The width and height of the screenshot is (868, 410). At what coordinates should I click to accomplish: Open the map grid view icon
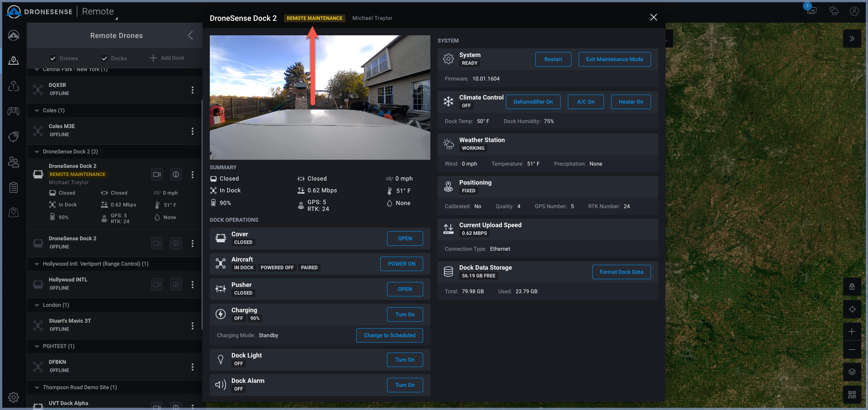pos(852,395)
